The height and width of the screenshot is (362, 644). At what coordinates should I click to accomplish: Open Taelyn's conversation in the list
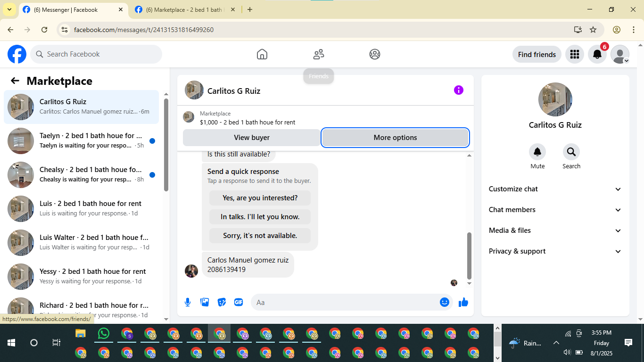[x=82, y=141]
